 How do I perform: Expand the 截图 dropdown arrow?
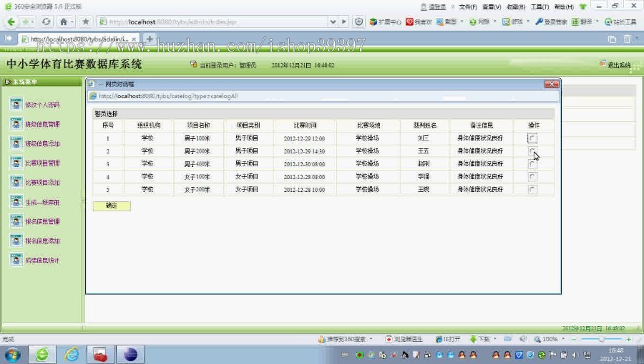click(462, 21)
